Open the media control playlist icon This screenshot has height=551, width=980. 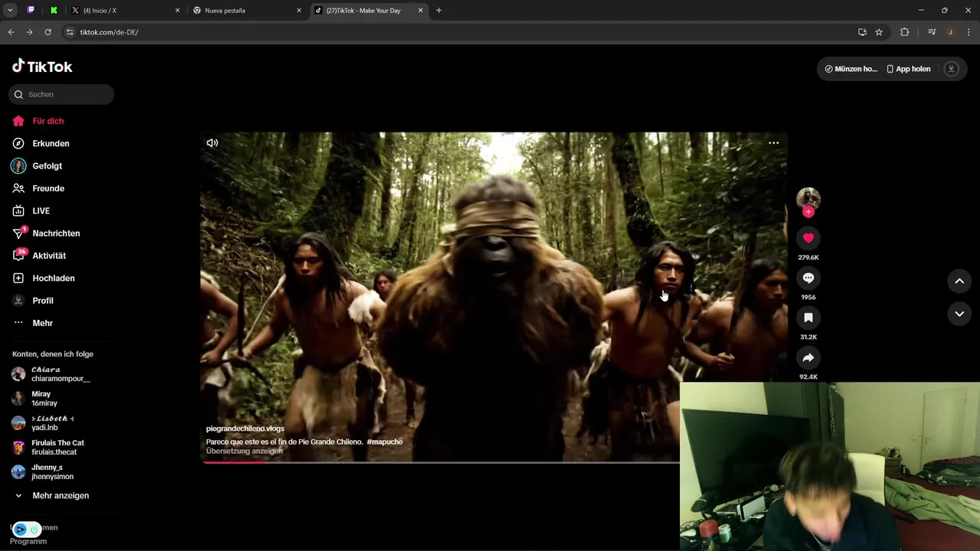(x=932, y=32)
